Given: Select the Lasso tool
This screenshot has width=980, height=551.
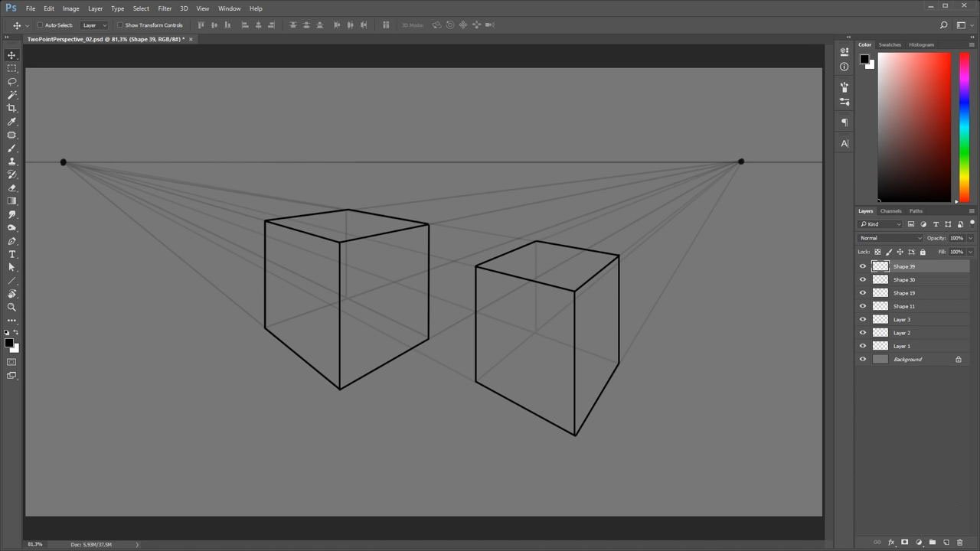Looking at the screenshot, I should click(x=11, y=81).
